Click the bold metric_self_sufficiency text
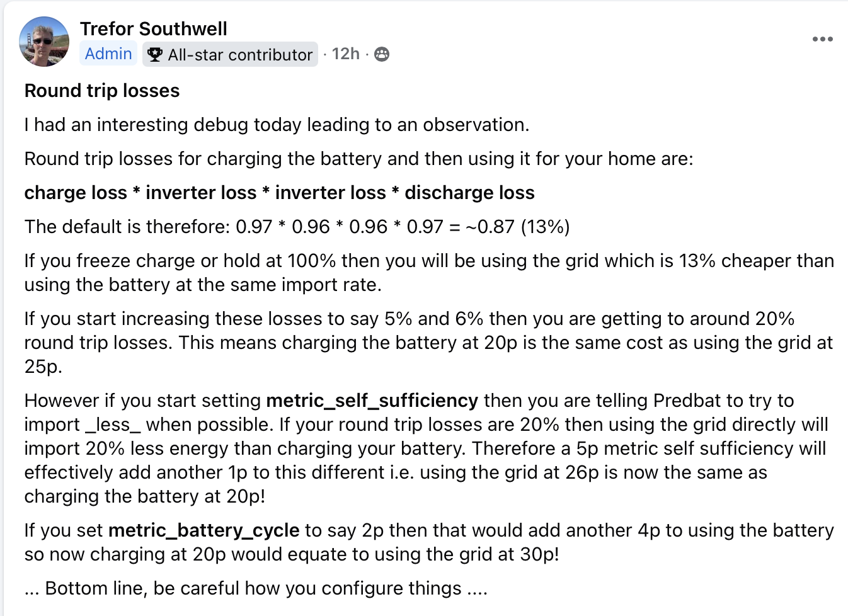Viewport: 848px width, 616px height. 372,401
